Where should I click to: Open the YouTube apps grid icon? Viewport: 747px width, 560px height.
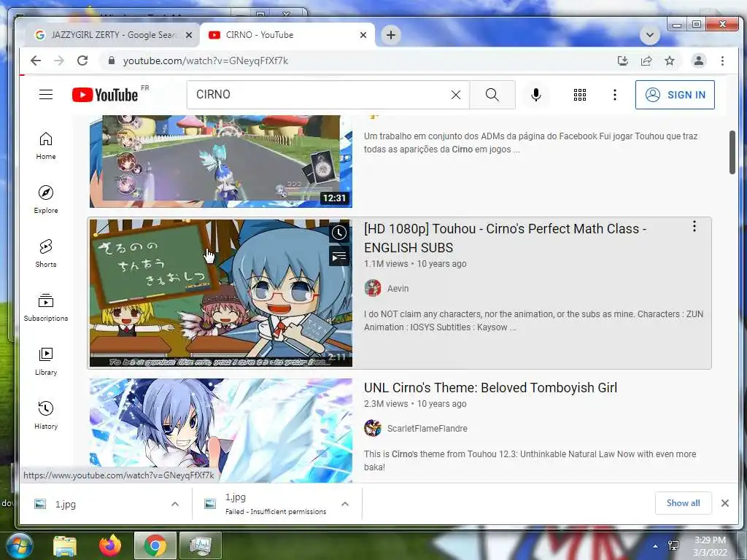click(x=580, y=95)
